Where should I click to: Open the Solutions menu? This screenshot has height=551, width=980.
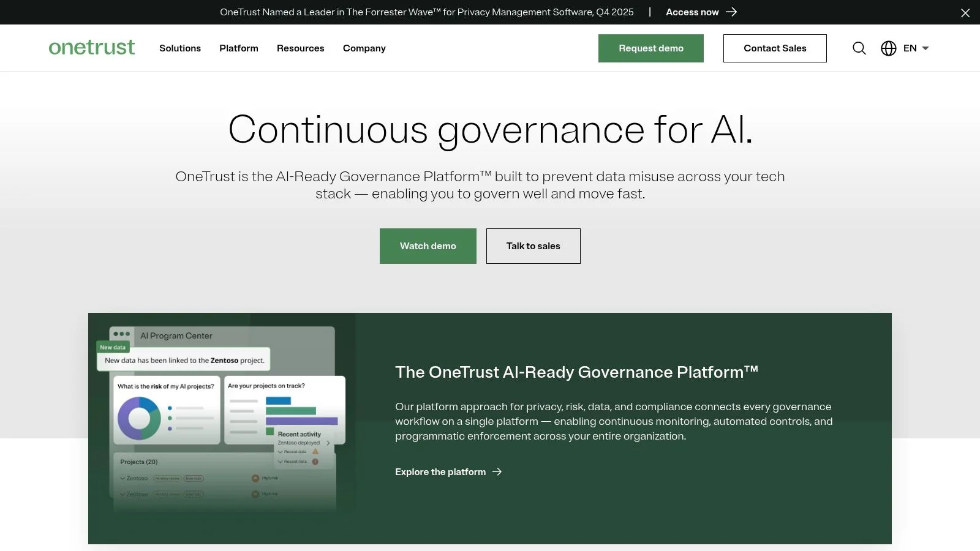[x=179, y=48]
